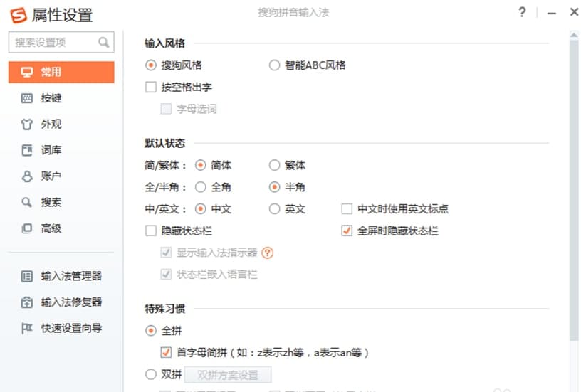Click the user icon beside 账户
581x392 pixels.
tap(26, 176)
